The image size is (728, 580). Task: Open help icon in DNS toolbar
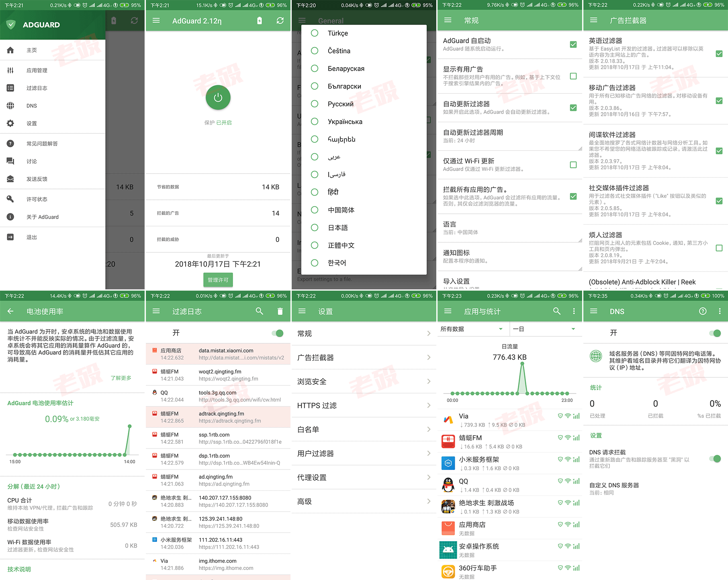coord(703,311)
